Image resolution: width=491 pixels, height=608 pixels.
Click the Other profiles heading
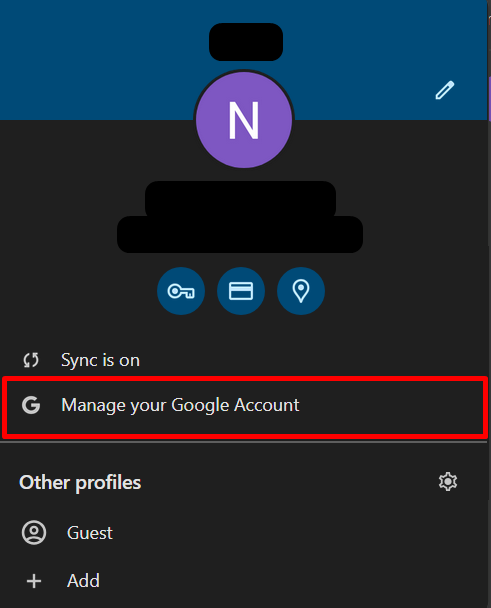coord(80,483)
